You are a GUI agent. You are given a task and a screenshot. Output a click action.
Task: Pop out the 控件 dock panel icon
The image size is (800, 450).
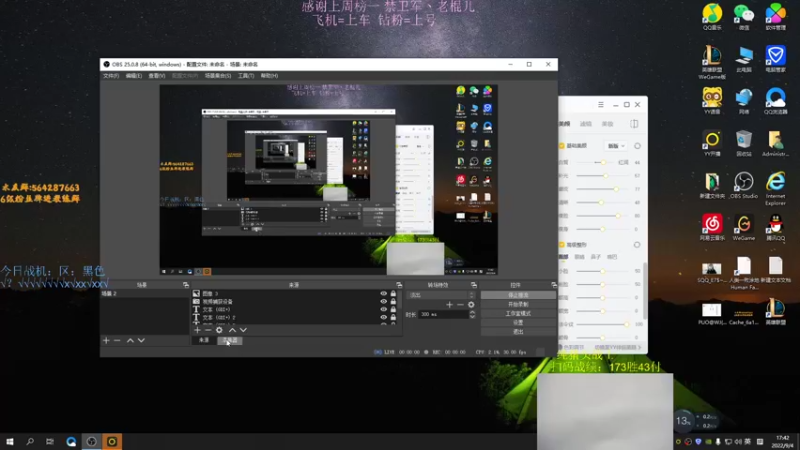point(554,285)
